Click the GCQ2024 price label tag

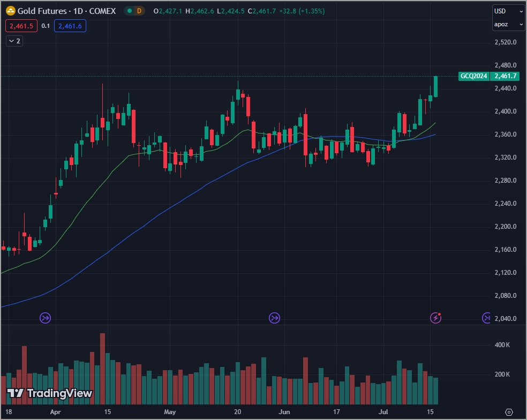tap(473, 76)
